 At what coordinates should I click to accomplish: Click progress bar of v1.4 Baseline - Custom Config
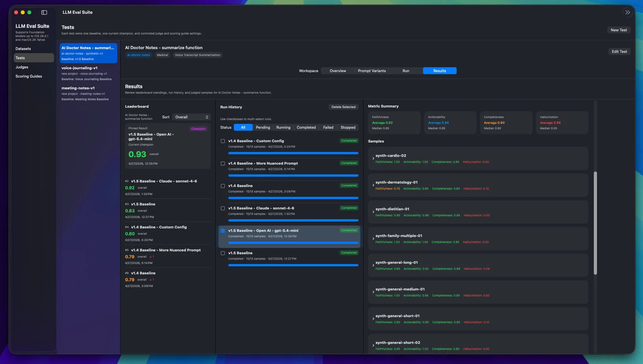click(293, 153)
